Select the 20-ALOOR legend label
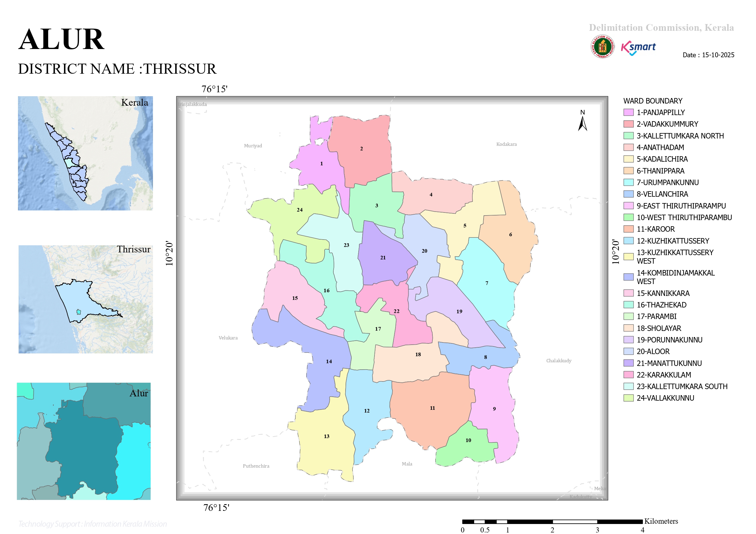756x534 pixels. tap(653, 351)
